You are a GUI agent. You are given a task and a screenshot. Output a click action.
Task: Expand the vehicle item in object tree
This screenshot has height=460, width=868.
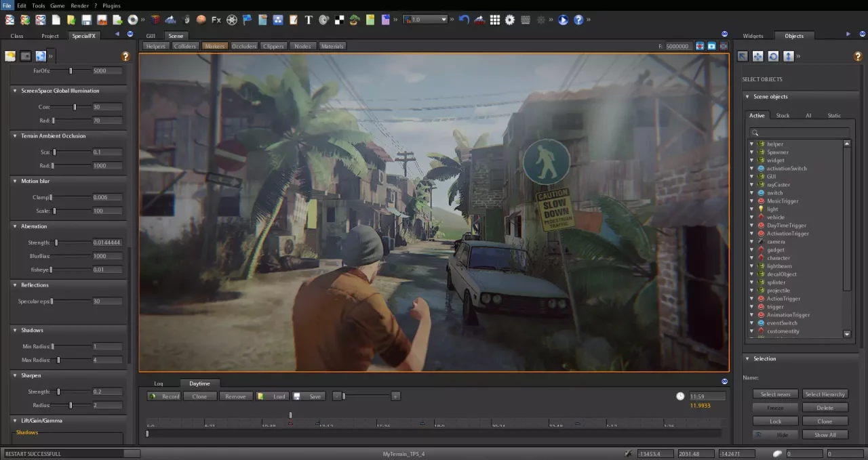(752, 217)
